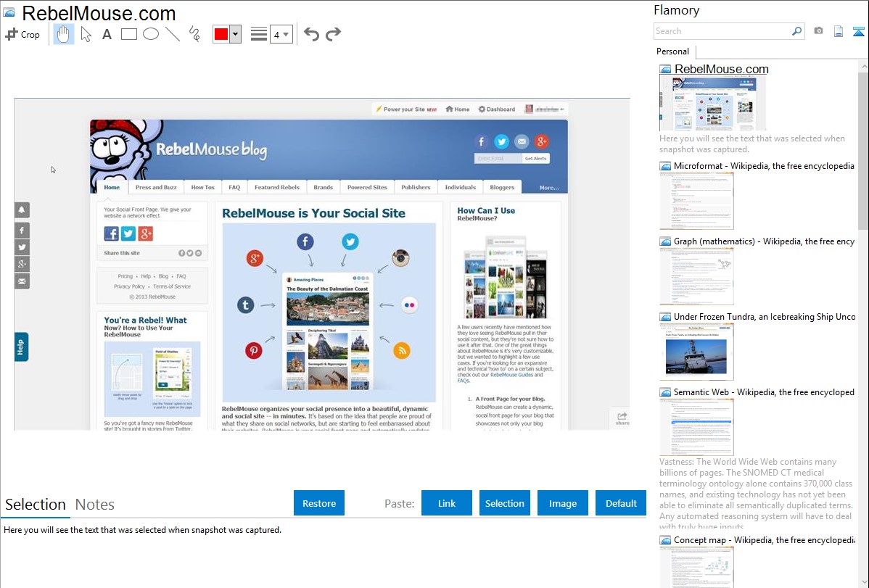Paste as Link button
869x588 pixels.
tap(447, 503)
